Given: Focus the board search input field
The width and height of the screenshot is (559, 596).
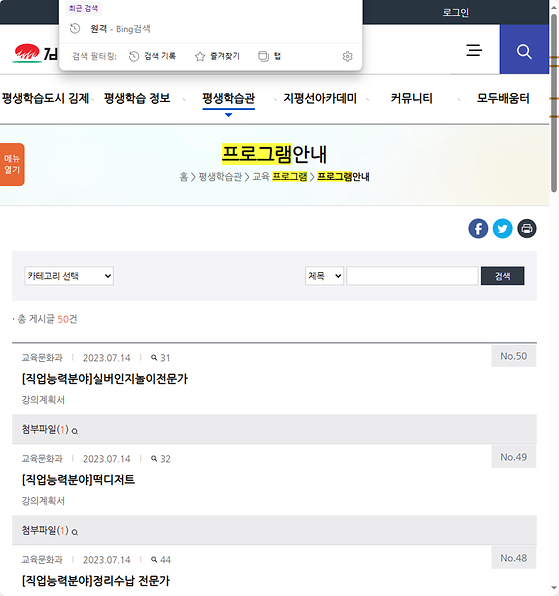Looking at the screenshot, I should click(x=412, y=276).
